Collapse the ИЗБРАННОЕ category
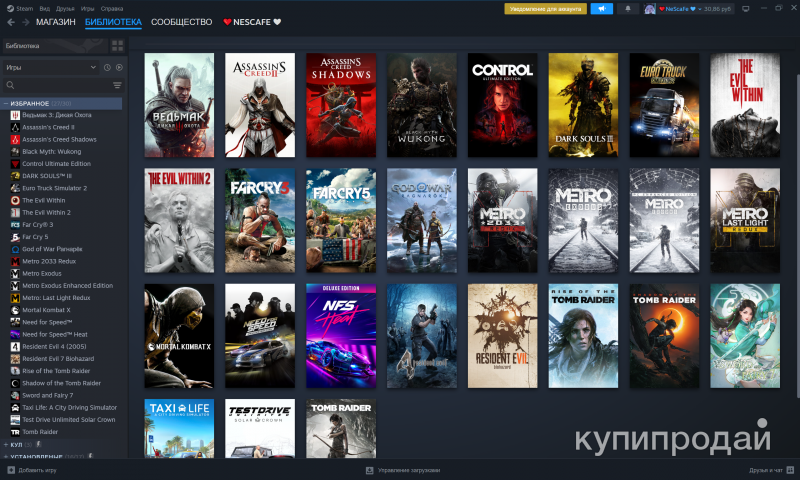The height and width of the screenshot is (480, 800). 6,104
